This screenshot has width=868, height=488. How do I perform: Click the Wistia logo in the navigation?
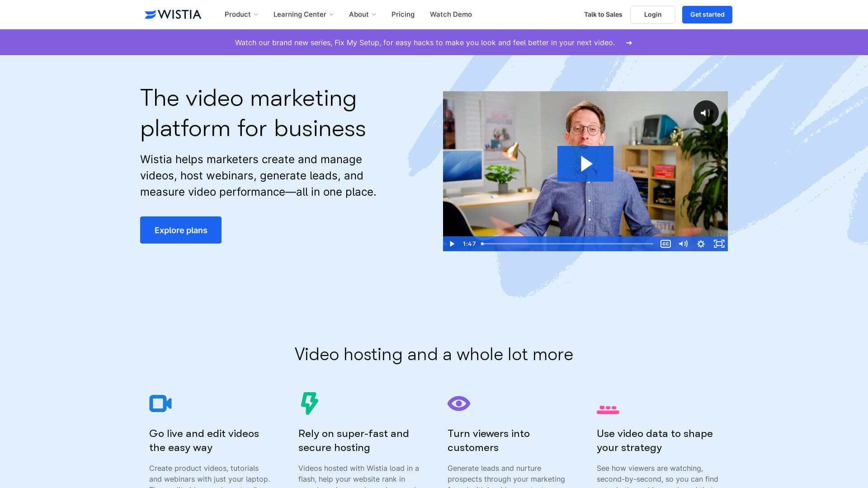[172, 14]
